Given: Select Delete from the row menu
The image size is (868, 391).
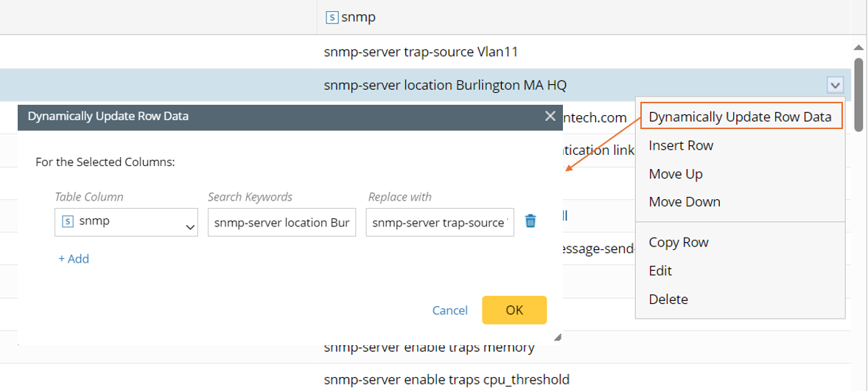Looking at the screenshot, I should coord(668,300).
